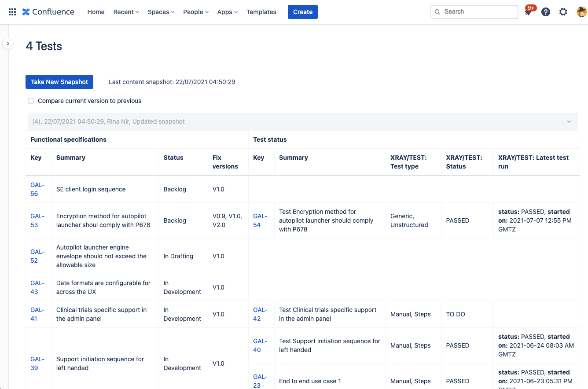Image resolution: width=588 pixels, height=389 pixels.
Task: Open the app switcher grid icon
Action: pyautogui.click(x=12, y=12)
